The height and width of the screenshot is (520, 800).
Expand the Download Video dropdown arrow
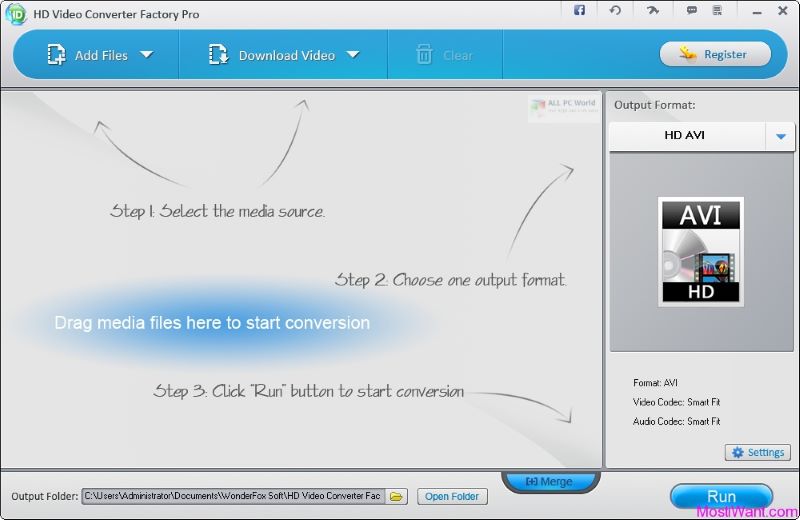click(x=353, y=54)
